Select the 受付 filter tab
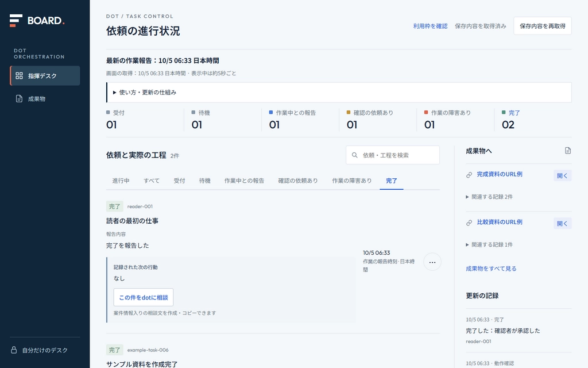 click(179, 181)
